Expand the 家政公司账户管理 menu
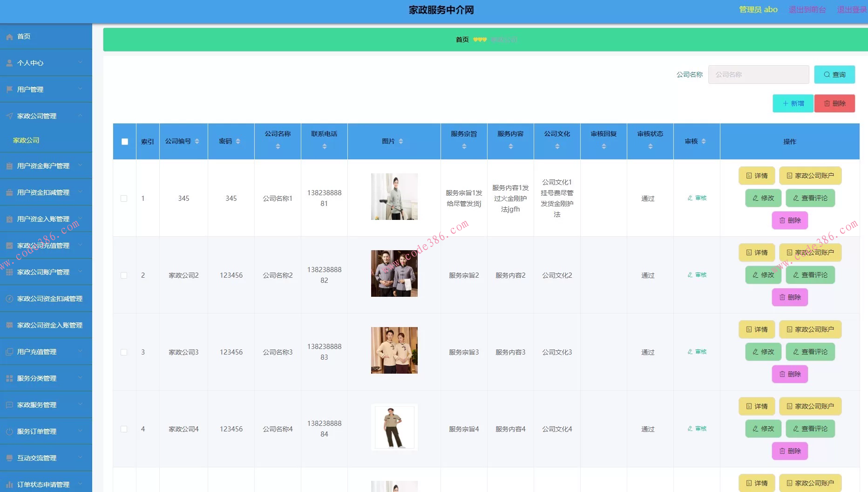The image size is (868, 492). [80, 272]
